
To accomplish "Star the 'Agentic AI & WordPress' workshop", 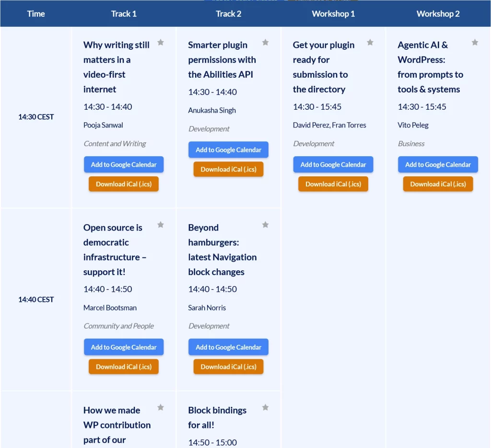I will coord(475,43).
